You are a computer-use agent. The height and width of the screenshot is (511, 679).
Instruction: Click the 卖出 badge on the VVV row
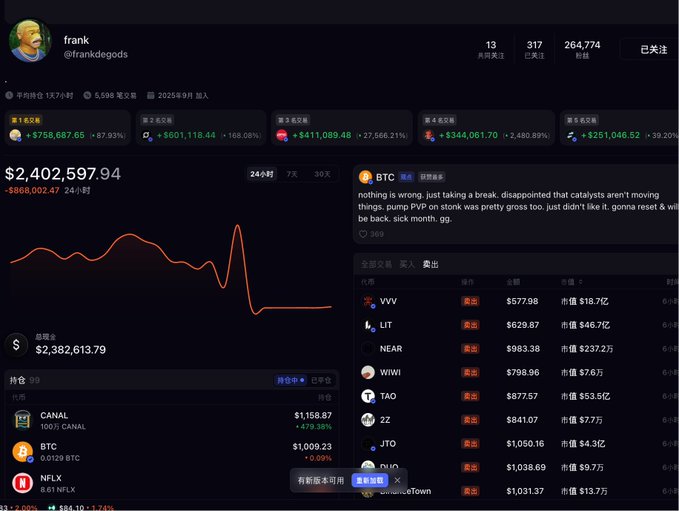tap(470, 301)
